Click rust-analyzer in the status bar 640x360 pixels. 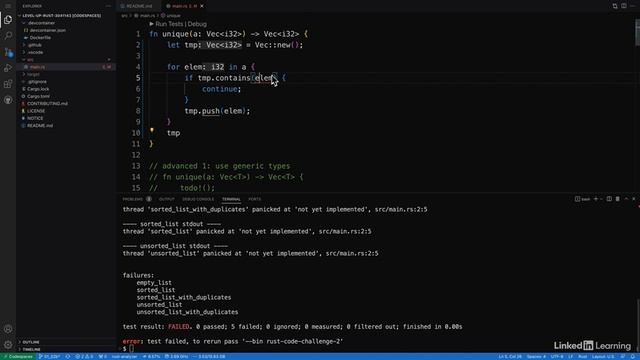click(124, 356)
